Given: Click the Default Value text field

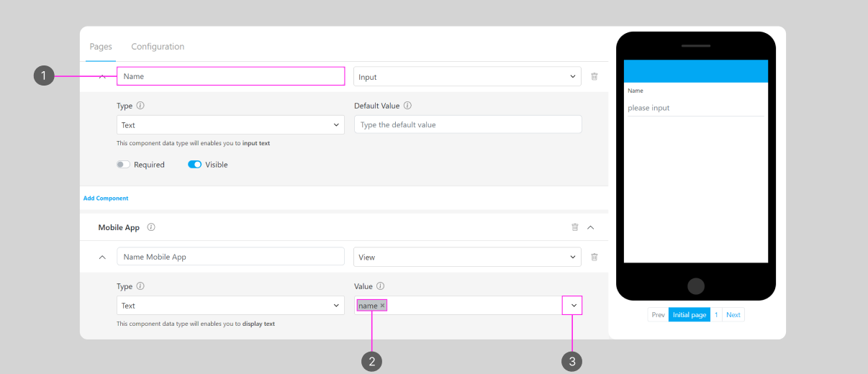Looking at the screenshot, I should 467,125.
